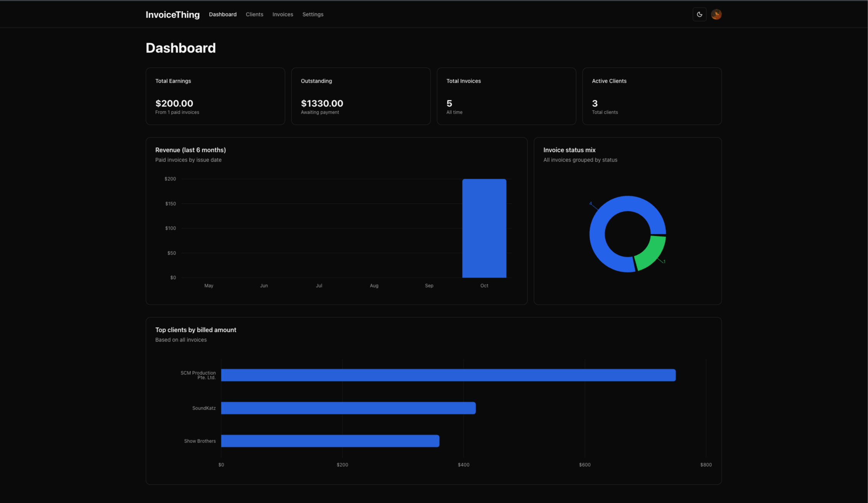This screenshot has width=868, height=503.
Task: Open the Settings page
Action: tap(313, 15)
